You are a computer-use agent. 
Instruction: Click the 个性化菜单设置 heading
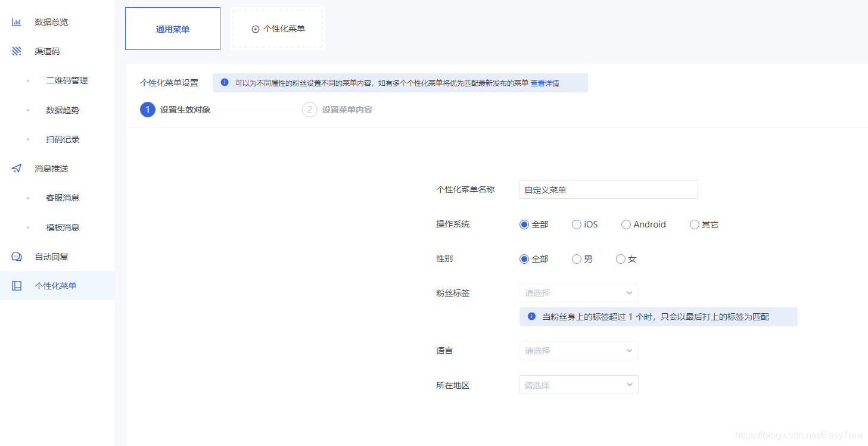pyautogui.click(x=169, y=83)
